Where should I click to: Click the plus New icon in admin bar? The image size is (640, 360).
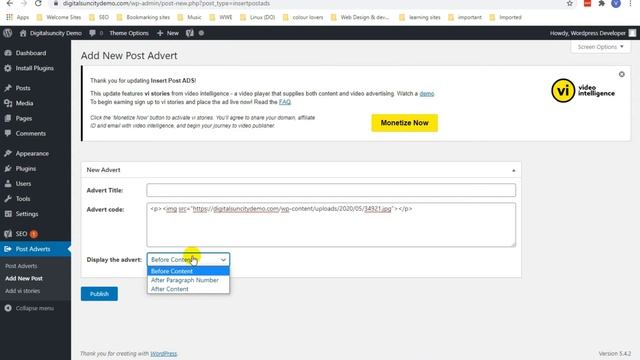pyautogui.click(x=160, y=33)
